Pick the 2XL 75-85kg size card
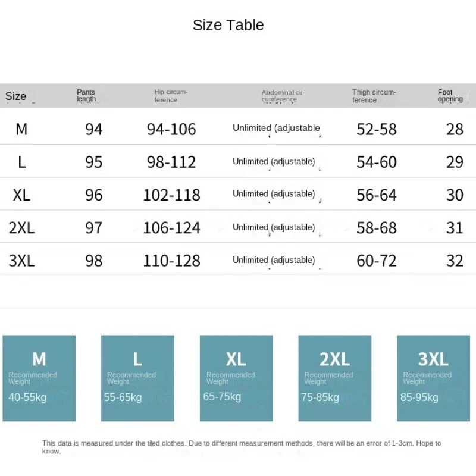Screen dimensions: 476x476 pos(334,378)
